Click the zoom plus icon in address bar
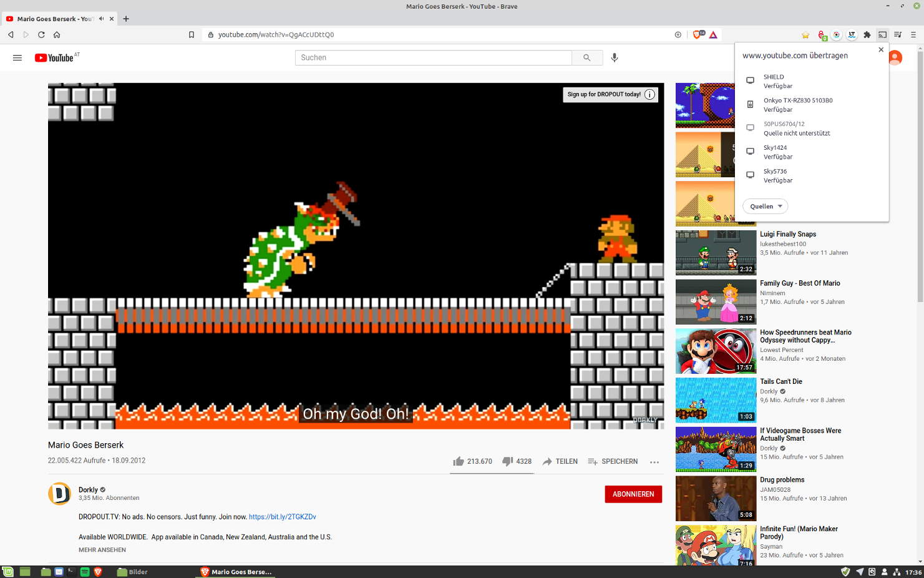 (678, 34)
